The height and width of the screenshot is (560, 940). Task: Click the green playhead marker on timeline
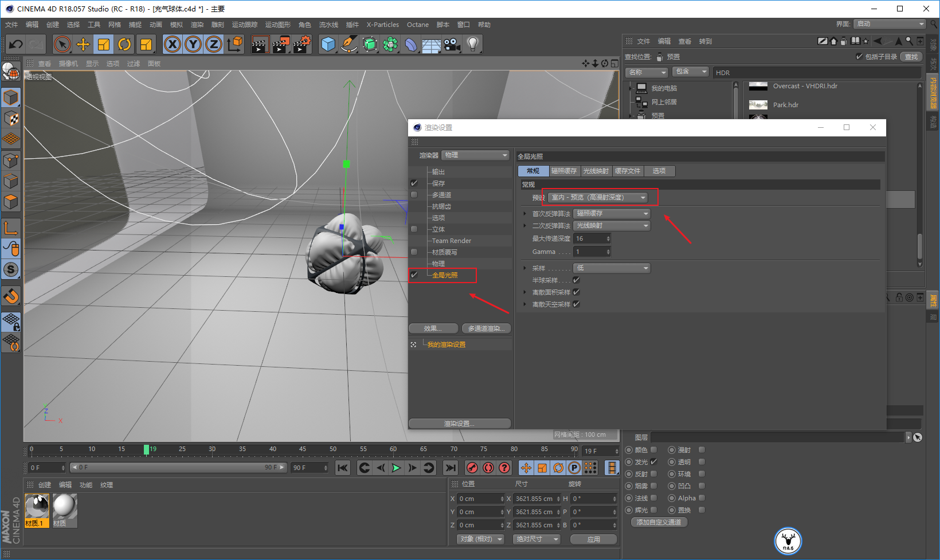[x=147, y=449]
